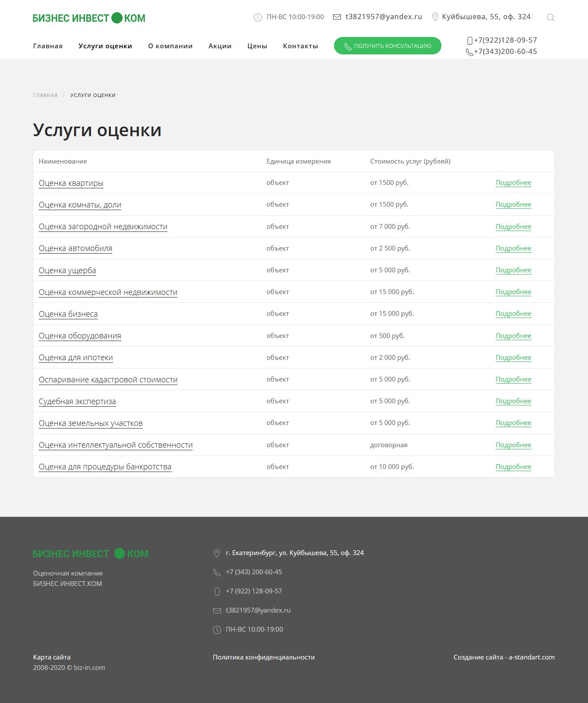Viewport: 588px width, 703px height.
Task: Open the Акции menu item
Action: (x=220, y=46)
